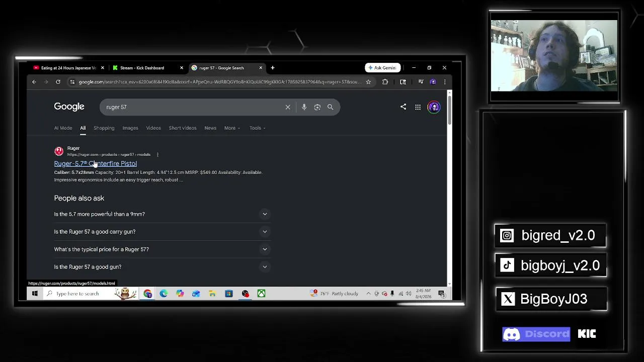Bookmark this page with the star
The height and width of the screenshot is (362, 644).
coord(368,82)
